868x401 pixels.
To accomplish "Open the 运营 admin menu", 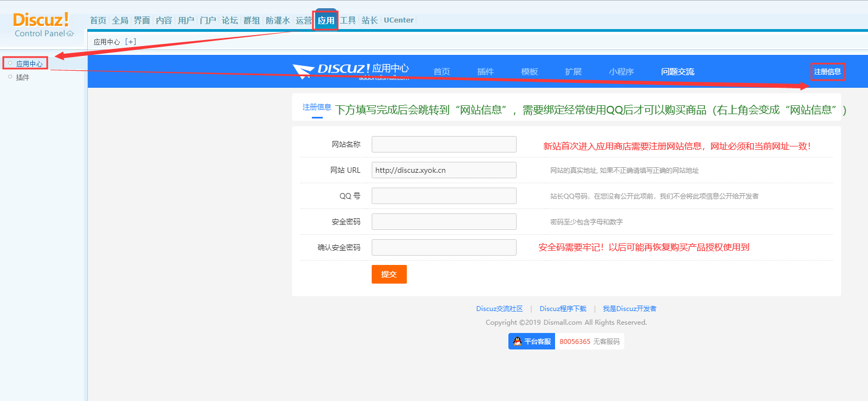I will tap(303, 20).
